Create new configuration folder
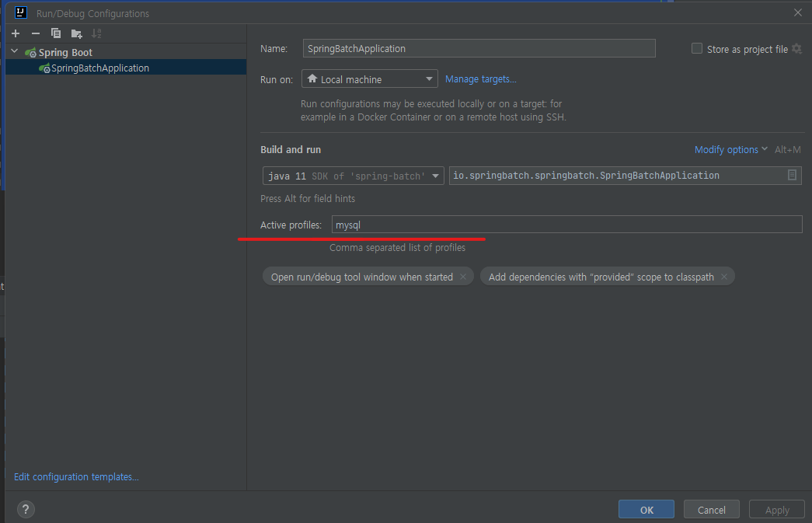812x523 pixels. click(77, 34)
